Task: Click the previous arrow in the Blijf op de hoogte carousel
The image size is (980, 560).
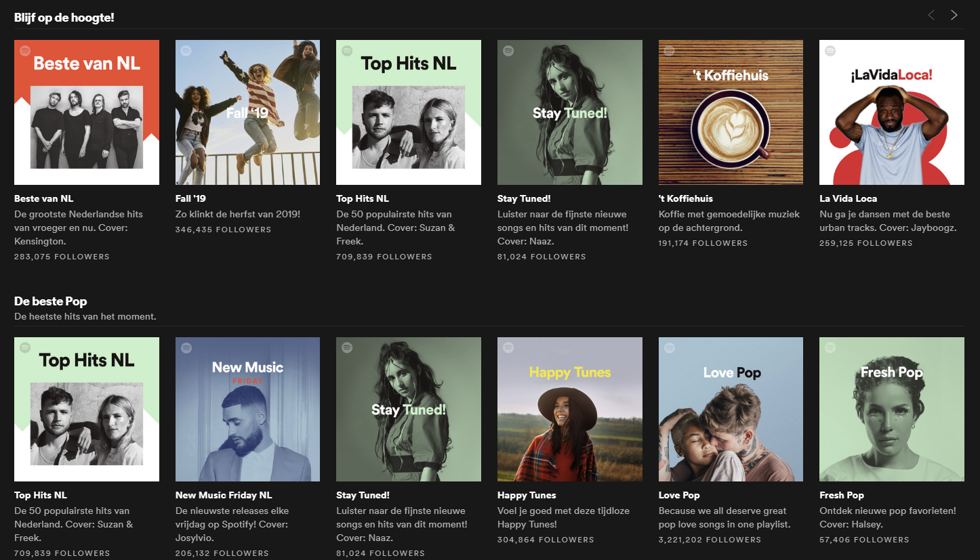Action: 931,15
